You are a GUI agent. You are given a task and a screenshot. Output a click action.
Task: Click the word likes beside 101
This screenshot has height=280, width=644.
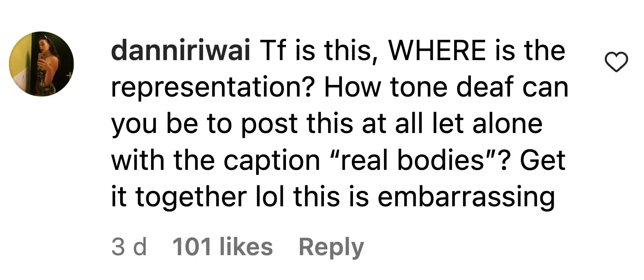(246, 247)
